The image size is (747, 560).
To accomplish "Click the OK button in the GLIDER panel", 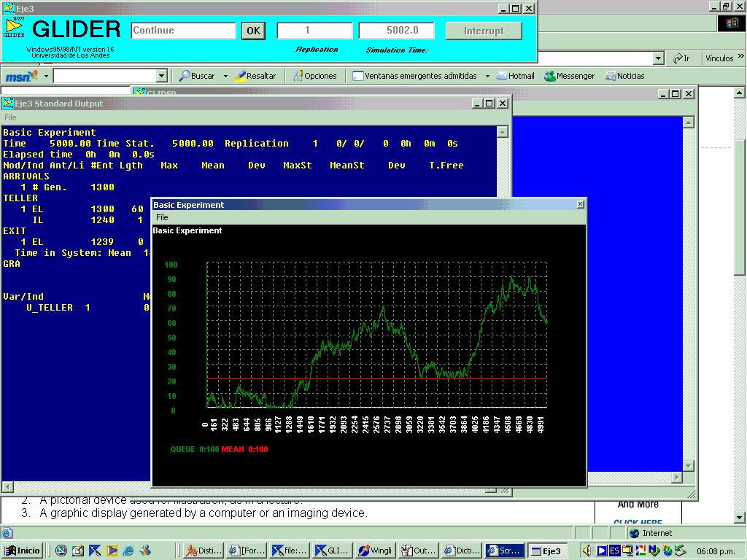I will pyautogui.click(x=253, y=31).
